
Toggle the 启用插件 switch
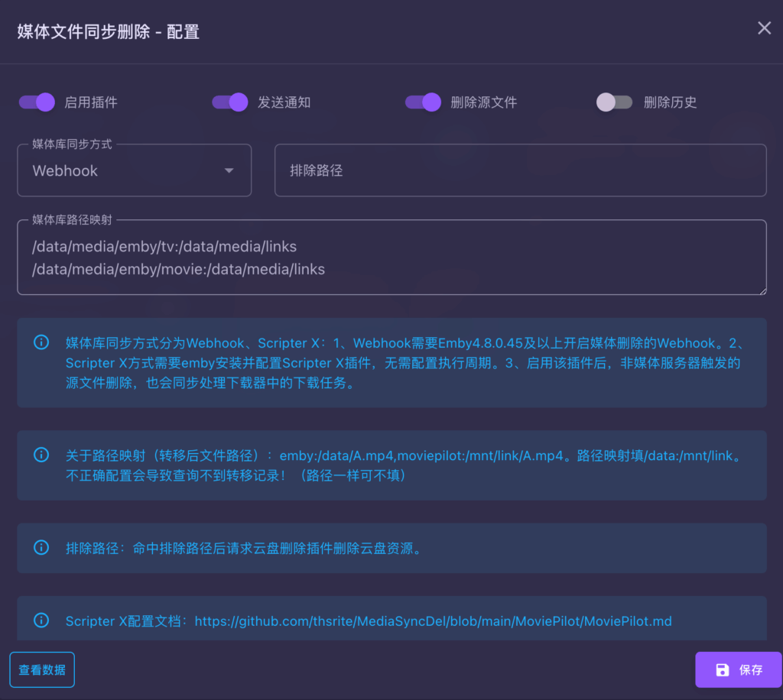(37, 102)
